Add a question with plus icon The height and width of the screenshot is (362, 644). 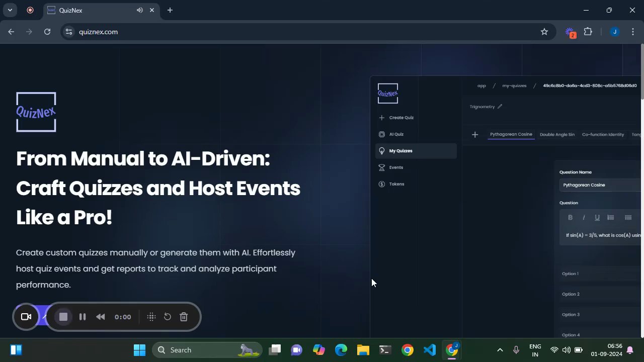[x=475, y=135]
